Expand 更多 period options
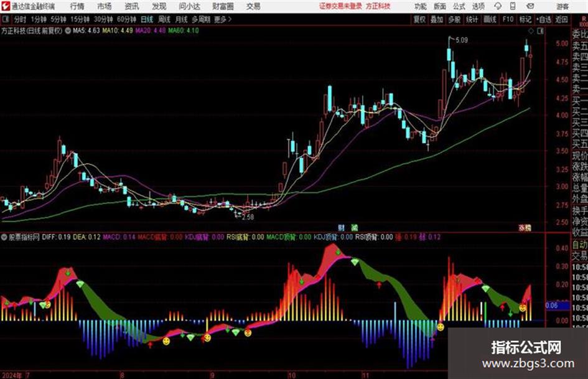Image resolution: width=588 pixels, height=379 pixels. point(222,19)
